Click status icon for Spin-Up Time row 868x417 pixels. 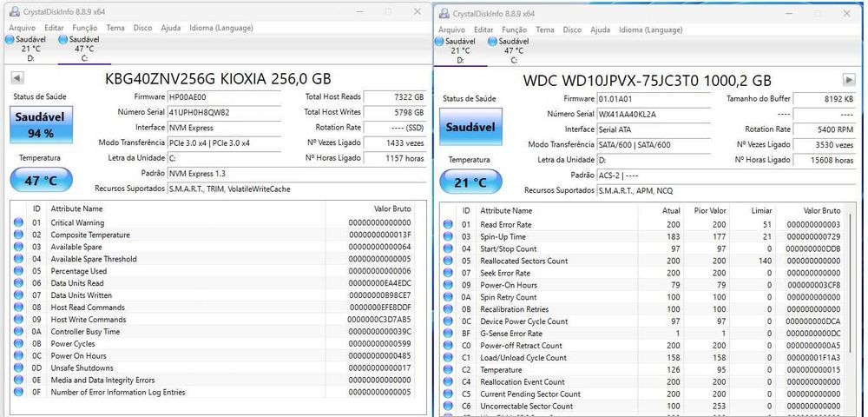point(449,236)
